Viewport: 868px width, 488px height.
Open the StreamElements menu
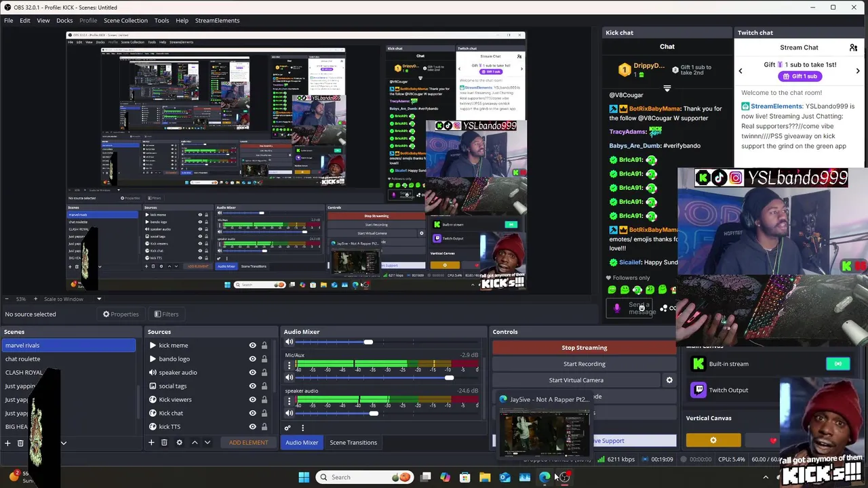217,20
